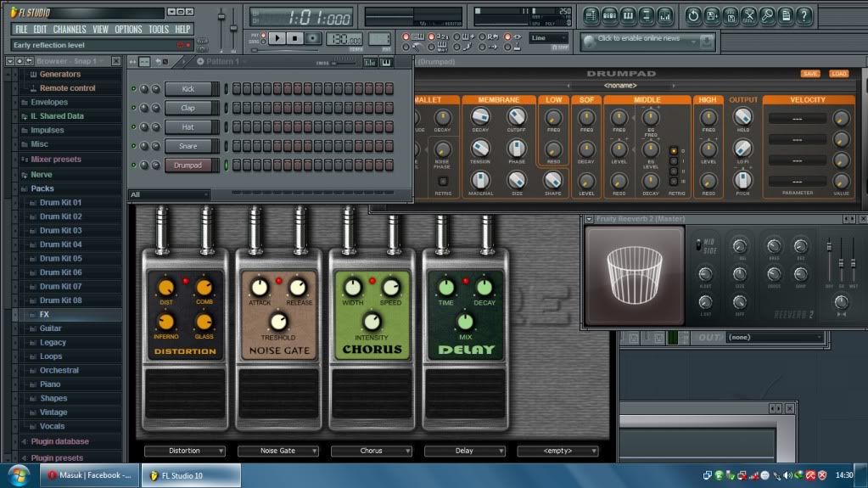Click the Pattern 1 plus icon

click(x=200, y=61)
